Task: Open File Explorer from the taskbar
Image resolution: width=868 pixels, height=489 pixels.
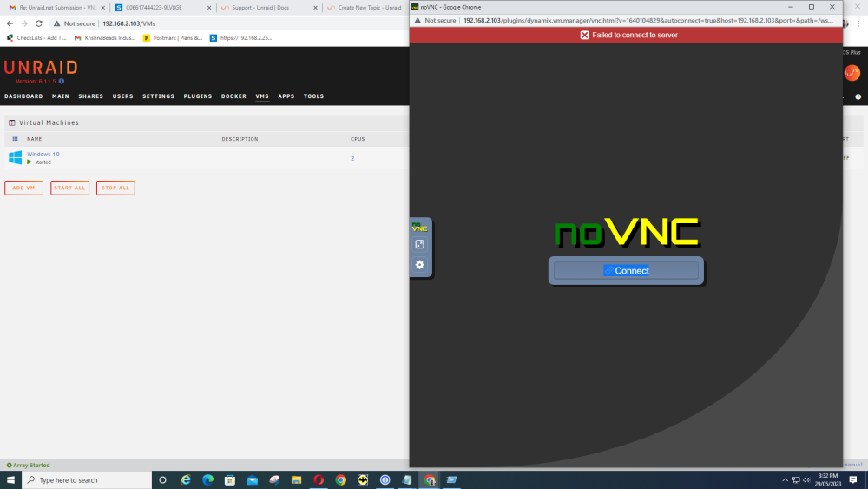Action: tap(296, 480)
